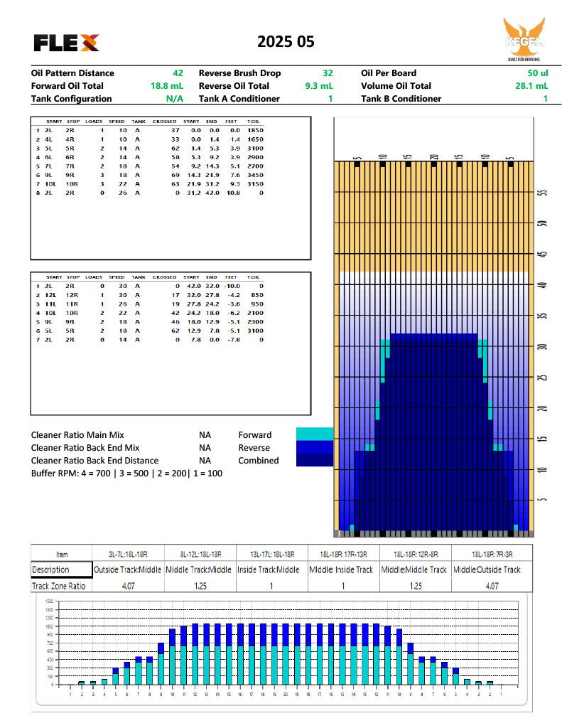Image resolution: width=562 pixels, height=728 pixels.
Task: Click the reverse table T.OIL value 850
Action: (257, 295)
